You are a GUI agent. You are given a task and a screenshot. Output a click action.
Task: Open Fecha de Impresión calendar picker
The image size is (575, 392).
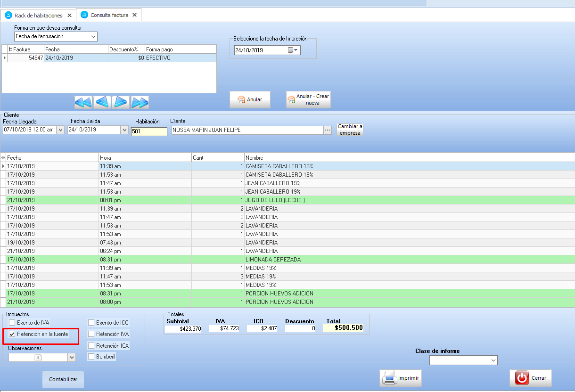(x=293, y=50)
